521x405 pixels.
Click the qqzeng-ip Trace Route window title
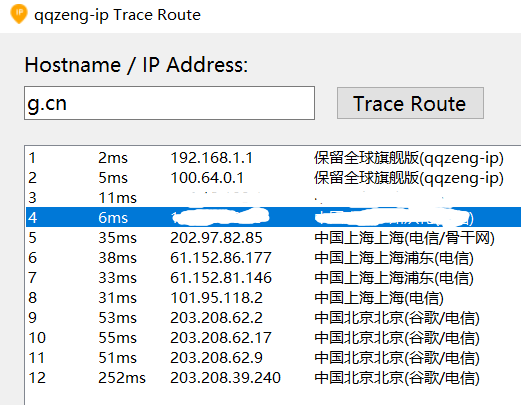pyautogui.click(x=117, y=15)
